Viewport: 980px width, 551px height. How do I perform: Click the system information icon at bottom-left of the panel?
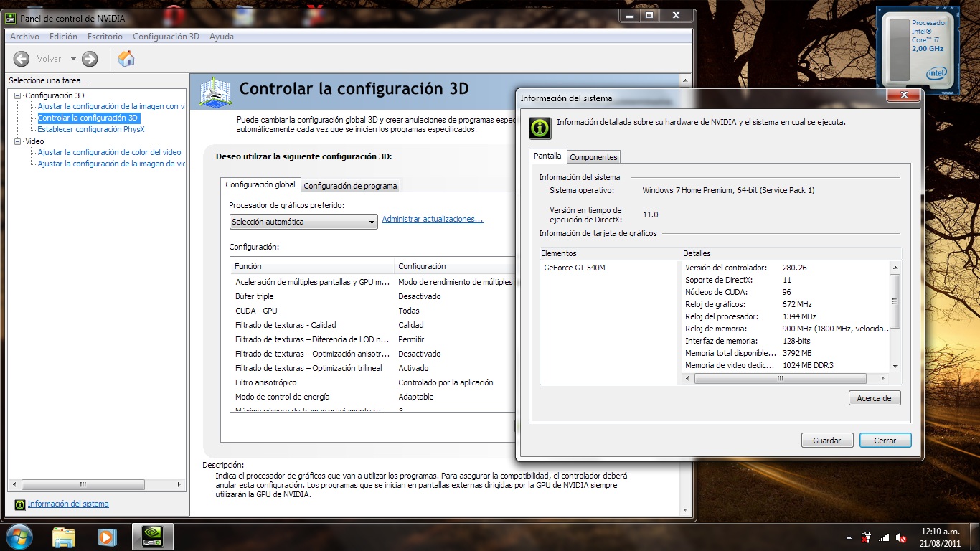pyautogui.click(x=20, y=504)
